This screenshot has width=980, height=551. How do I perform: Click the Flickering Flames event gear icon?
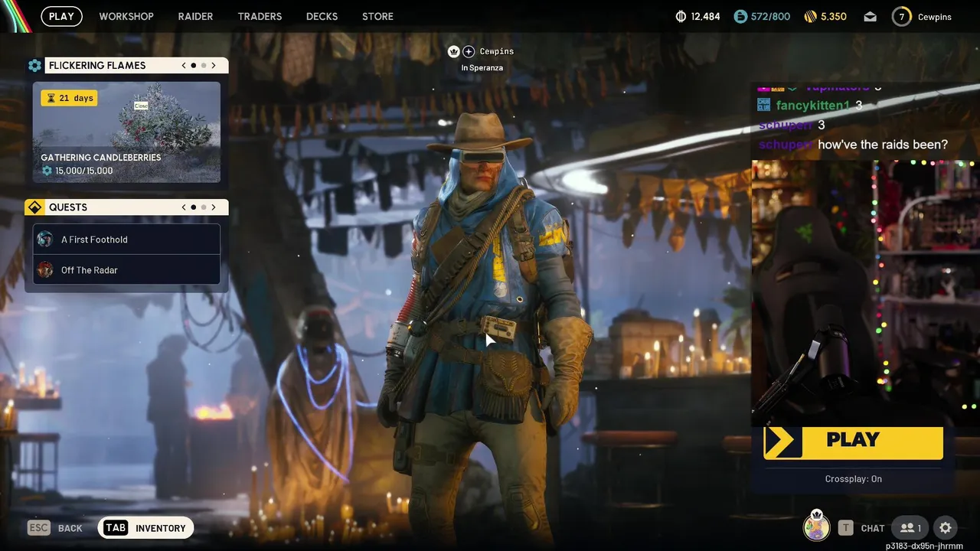34,65
